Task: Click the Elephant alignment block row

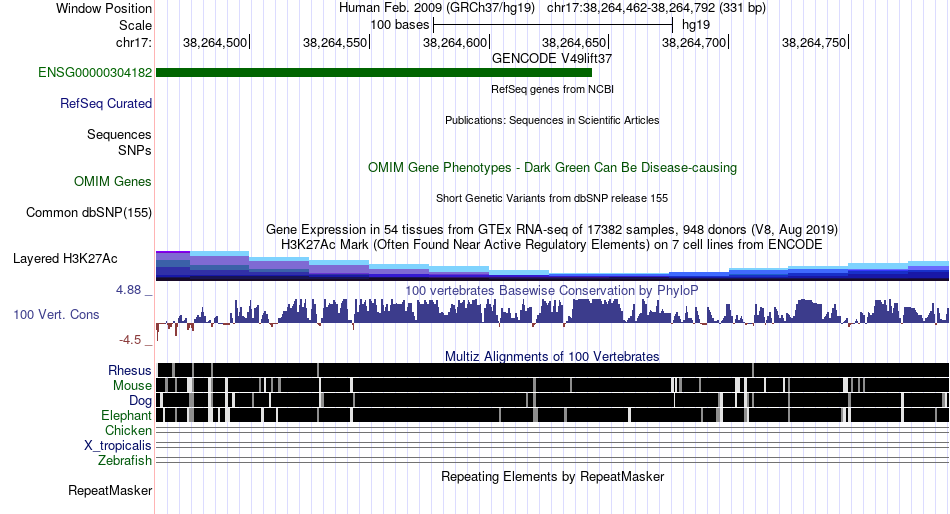Action: (553, 415)
